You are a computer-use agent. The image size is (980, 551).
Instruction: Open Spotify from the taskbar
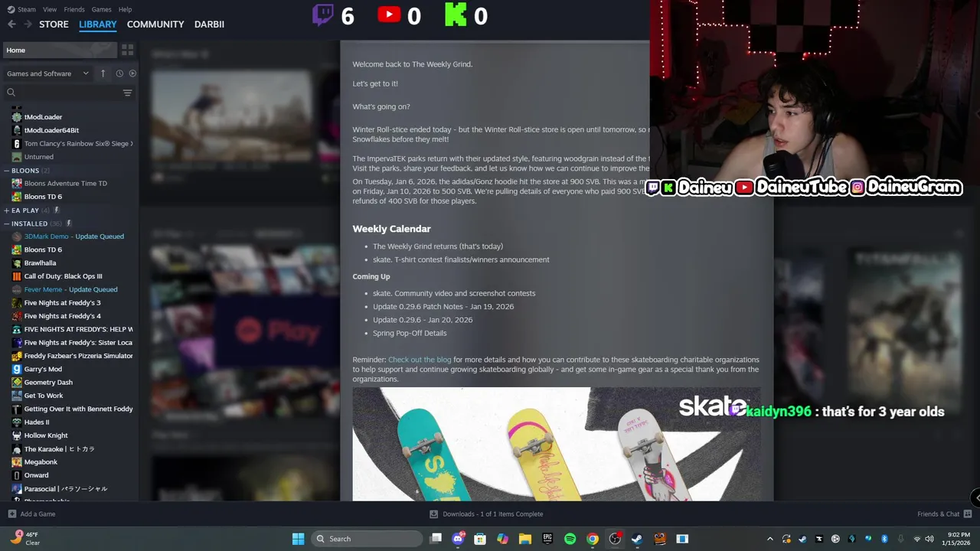570,539
